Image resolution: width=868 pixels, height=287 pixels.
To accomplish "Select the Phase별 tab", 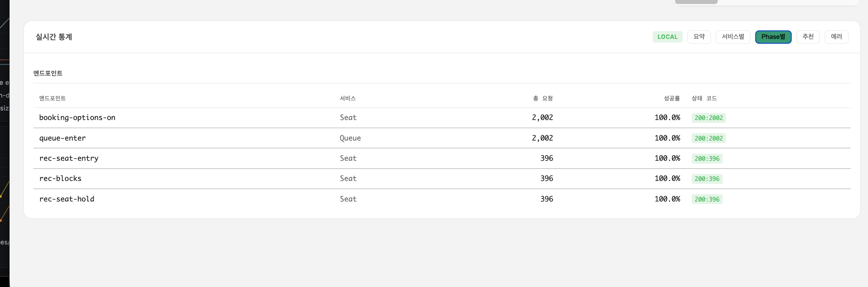I will [773, 37].
